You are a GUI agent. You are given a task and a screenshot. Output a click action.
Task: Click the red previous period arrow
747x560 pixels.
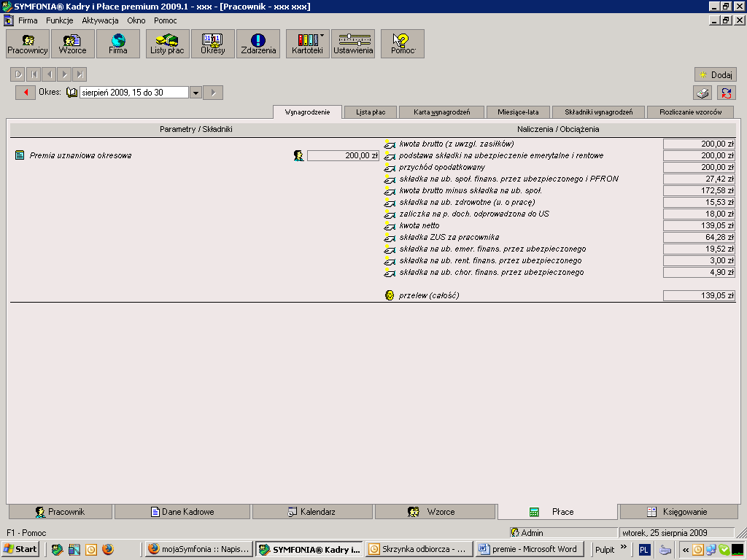click(26, 93)
